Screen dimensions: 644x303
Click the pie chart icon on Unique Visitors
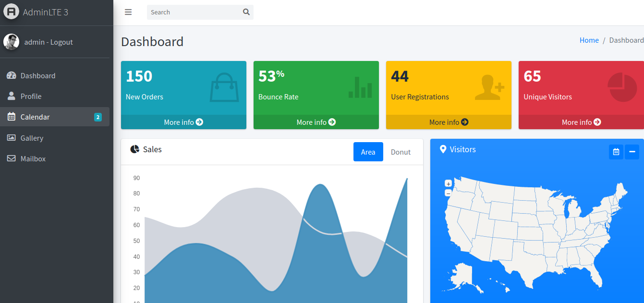[x=622, y=87]
